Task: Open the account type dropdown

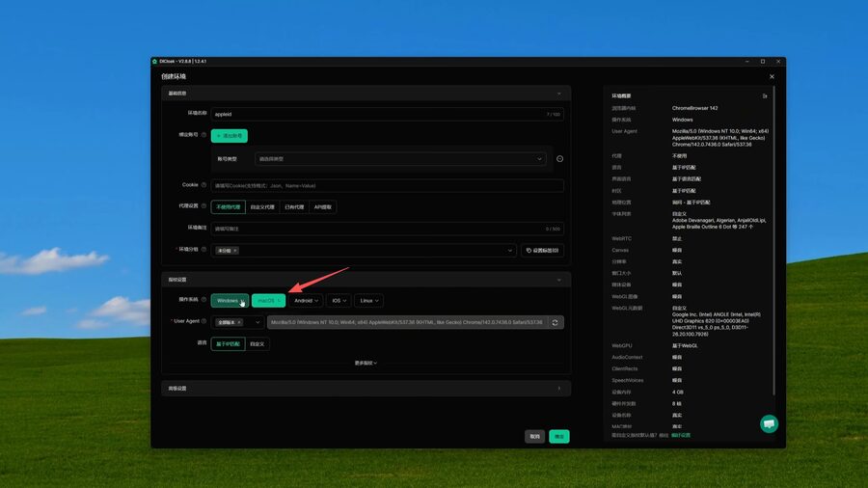Action: click(x=400, y=159)
